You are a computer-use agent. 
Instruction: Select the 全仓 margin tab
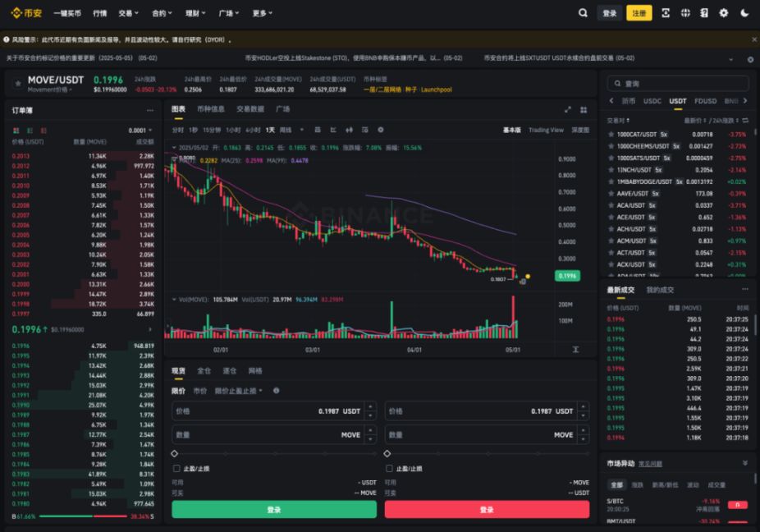204,371
